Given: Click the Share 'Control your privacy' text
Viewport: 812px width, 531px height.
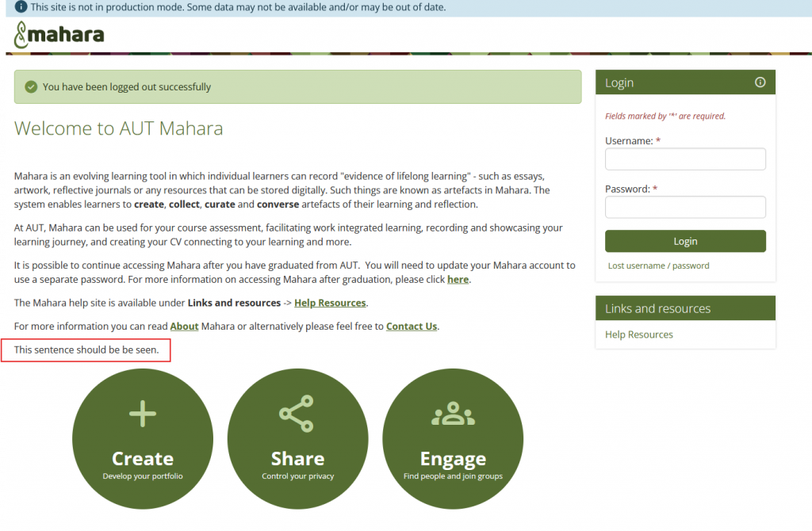Looking at the screenshot, I should click(297, 476).
